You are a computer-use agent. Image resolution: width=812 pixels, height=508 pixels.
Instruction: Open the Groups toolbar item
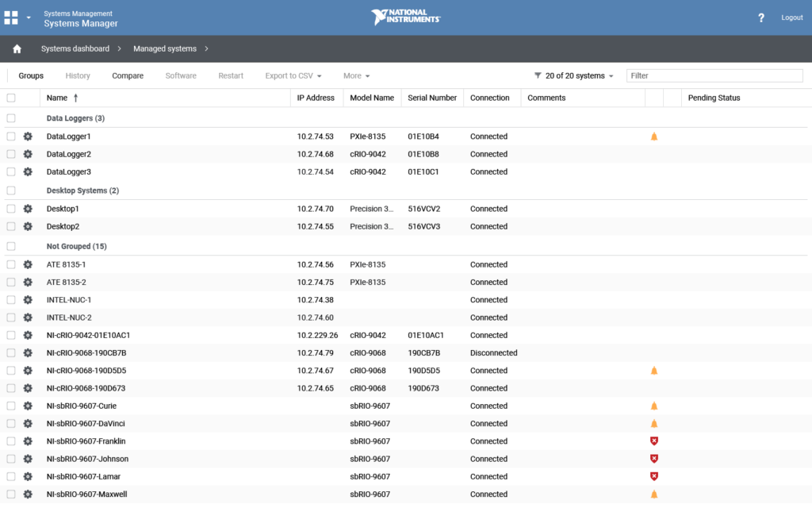(x=31, y=75)
